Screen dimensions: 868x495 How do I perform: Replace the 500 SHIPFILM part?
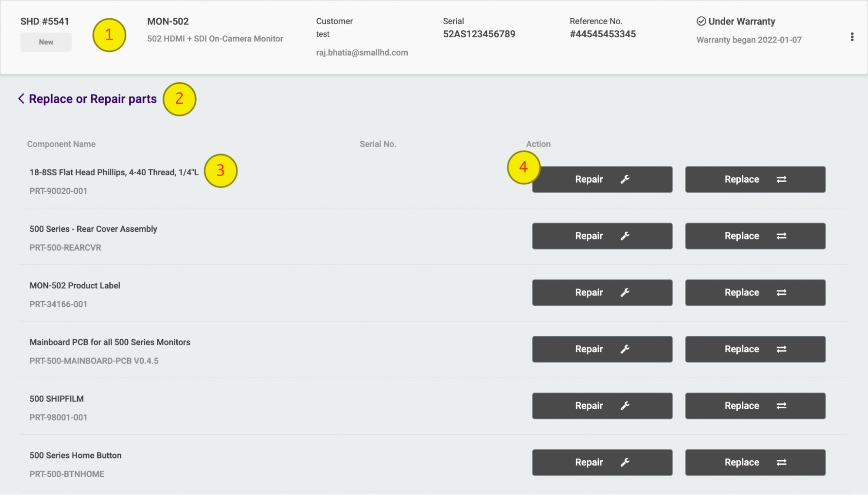point(755,406)
